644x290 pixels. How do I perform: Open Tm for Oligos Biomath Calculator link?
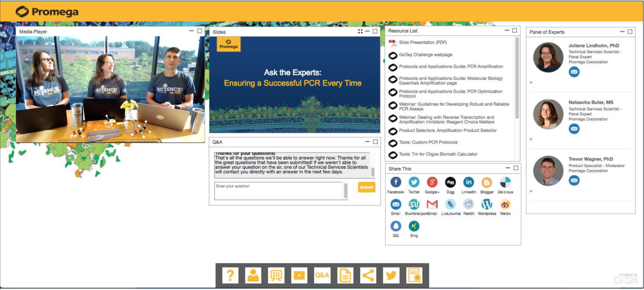point(438,154)
